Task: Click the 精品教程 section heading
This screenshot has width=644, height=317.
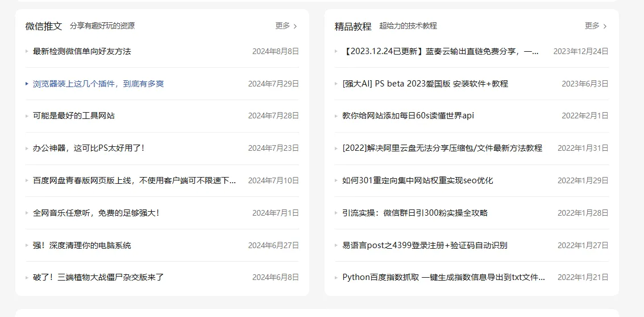Action: tap(353, 26)
